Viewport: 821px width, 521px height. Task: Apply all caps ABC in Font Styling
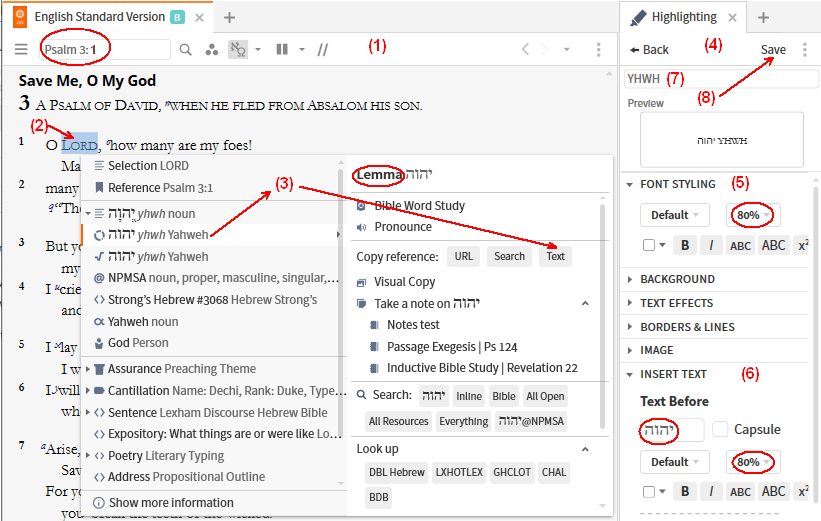773,246
